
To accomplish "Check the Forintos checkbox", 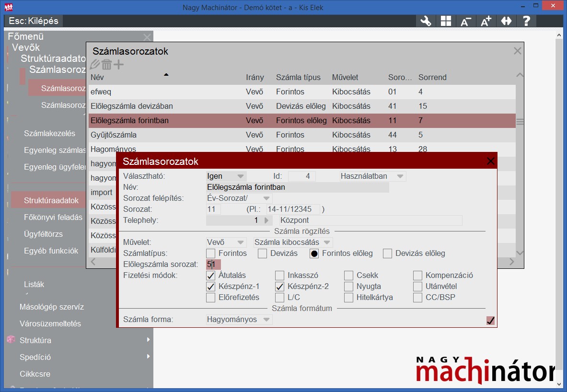I will (x=210, y=254).
